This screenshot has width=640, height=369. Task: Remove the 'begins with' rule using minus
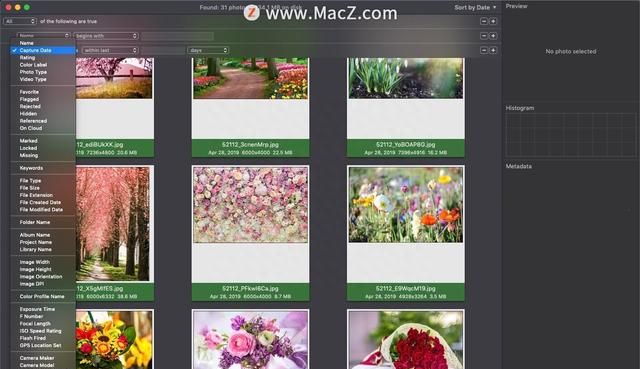[484, 36]
